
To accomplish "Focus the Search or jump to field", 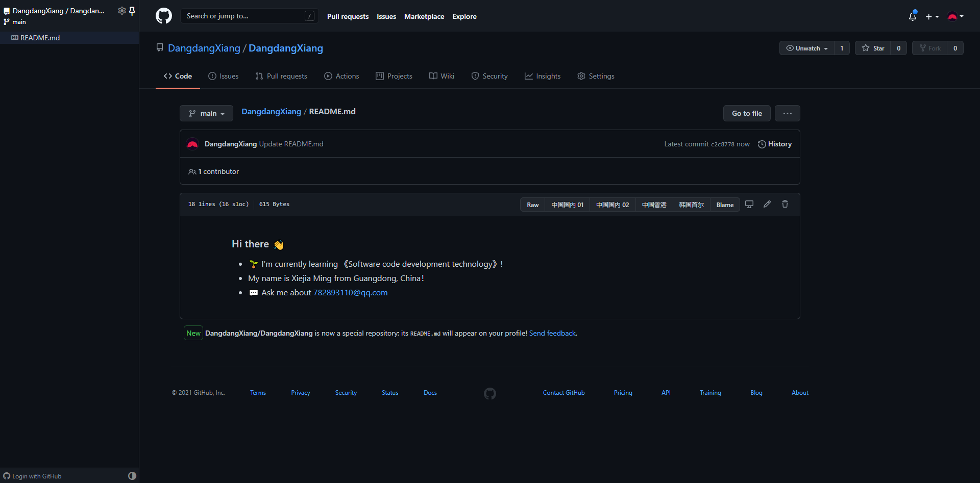I will [x=250, y=16].
